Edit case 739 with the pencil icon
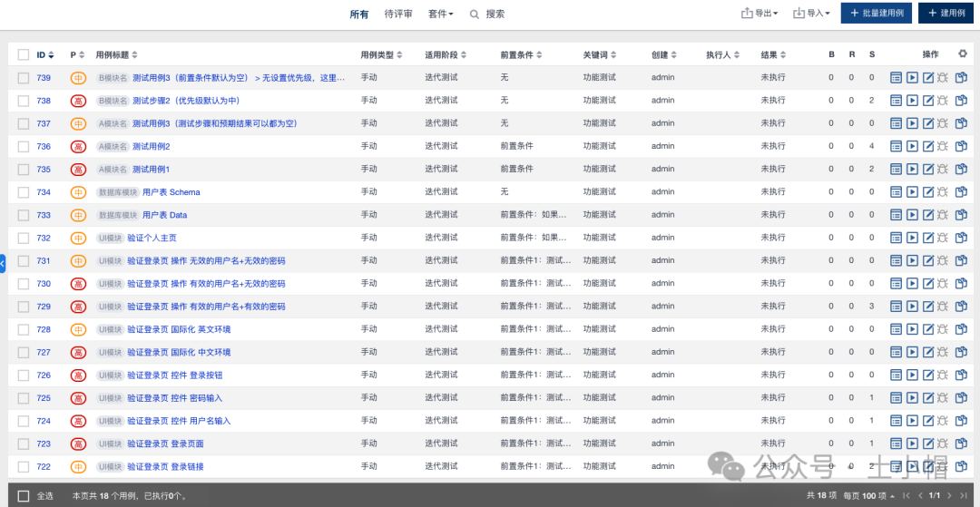The width and height of the screenshot is (980, 507). click(x=929, y=78)
